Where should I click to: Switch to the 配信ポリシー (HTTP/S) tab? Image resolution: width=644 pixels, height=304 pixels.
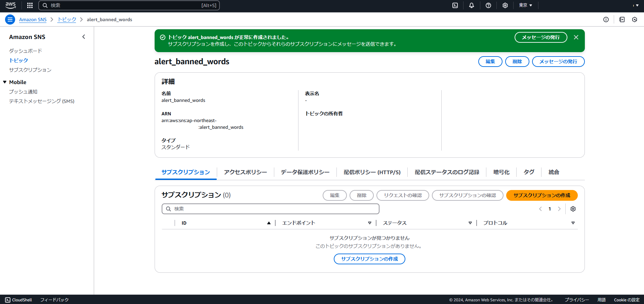pyautogui.click(x=372, y=172)
